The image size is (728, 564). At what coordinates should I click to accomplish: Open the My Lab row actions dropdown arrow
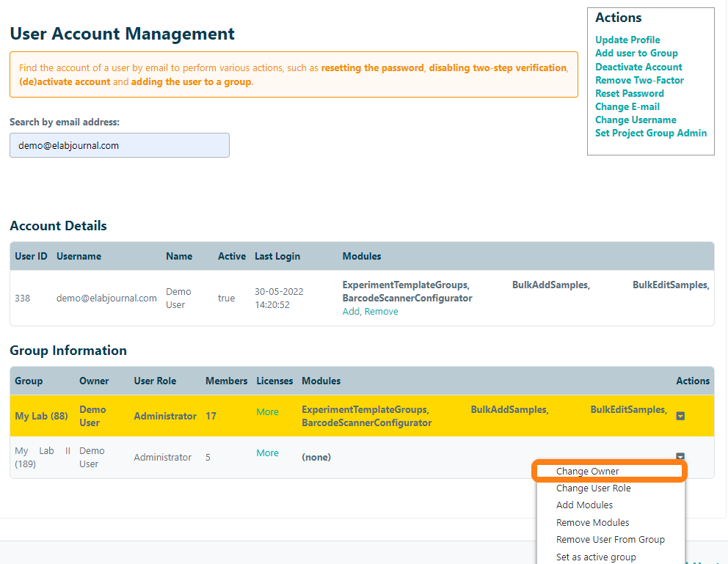[x=680, y=416]
